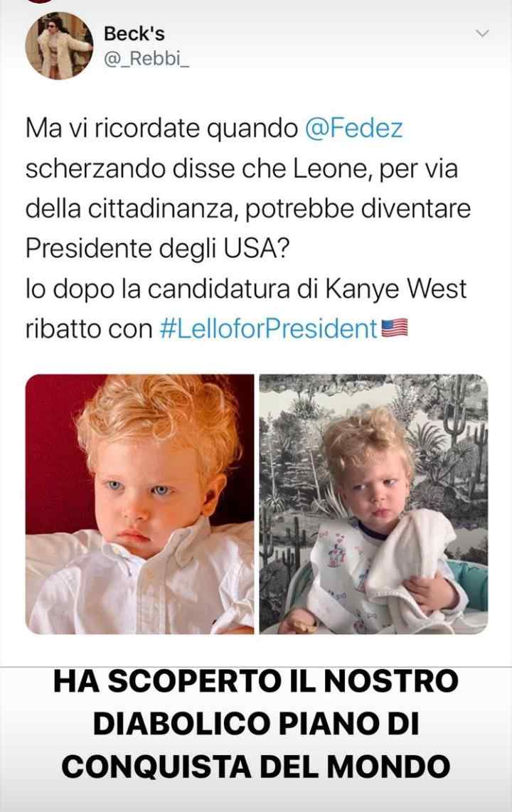Expand the tweet options chevron

[x=483, y=33]
